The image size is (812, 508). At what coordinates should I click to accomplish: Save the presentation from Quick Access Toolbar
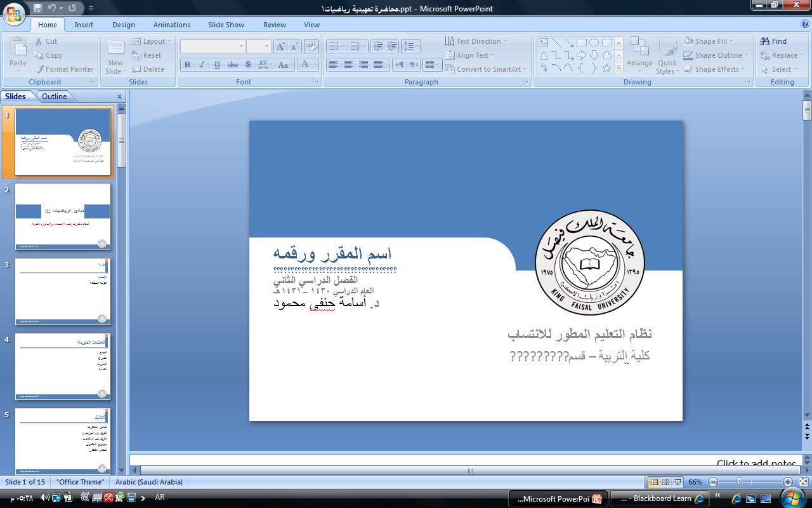[37, 8]
